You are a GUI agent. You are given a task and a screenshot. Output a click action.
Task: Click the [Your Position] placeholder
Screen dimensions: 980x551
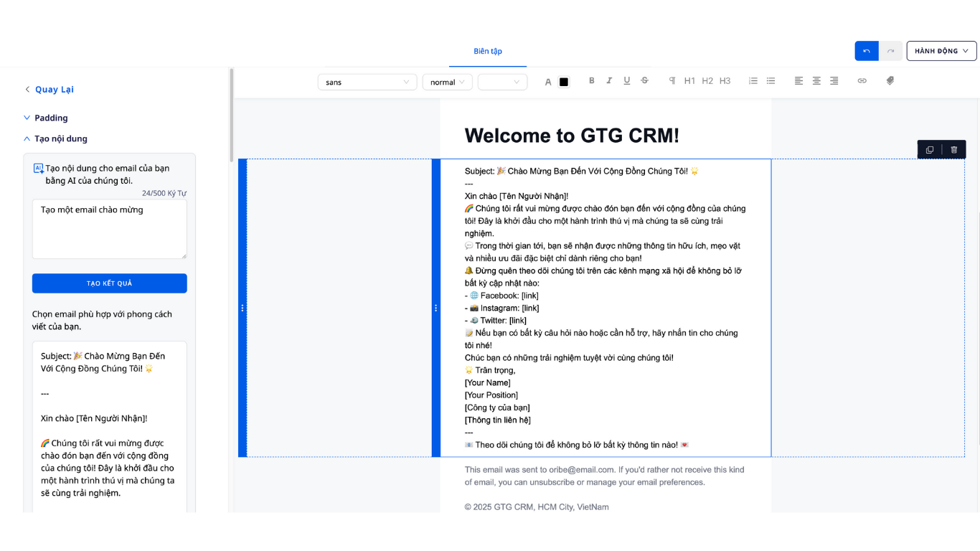[491, 395]
